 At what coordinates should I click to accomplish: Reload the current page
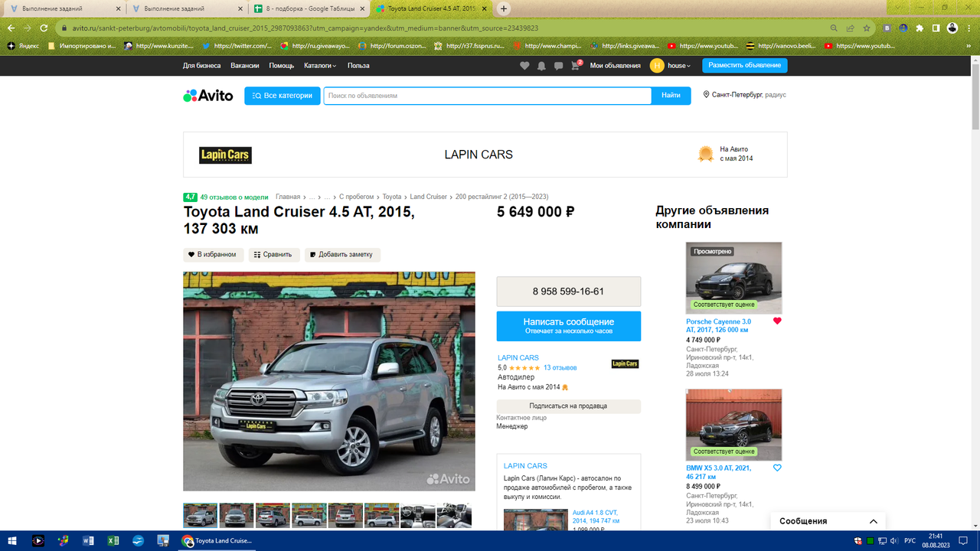44,28
